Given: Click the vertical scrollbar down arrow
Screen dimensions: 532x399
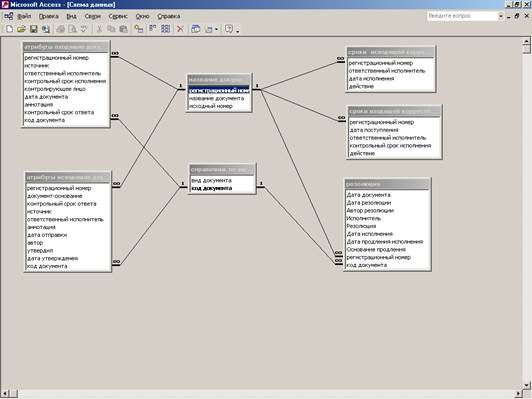Looking at the screenshot, I should click(x=527, y=386).
